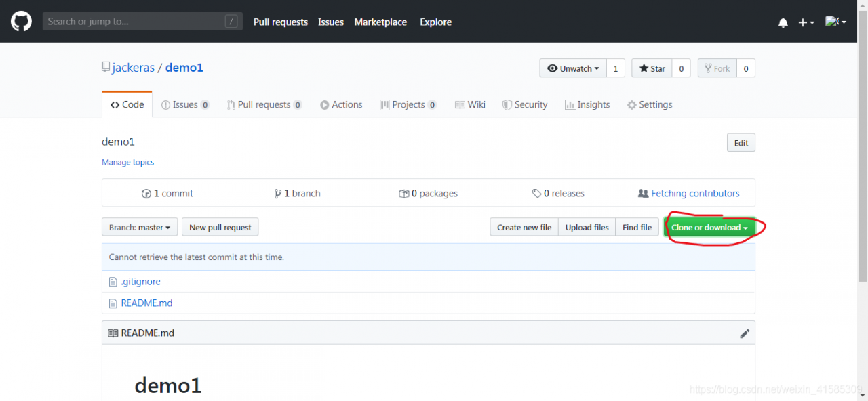The width and height of the screenshot is (868, 401).
Task: Click the New pull request button
Action: pos(220,228)
